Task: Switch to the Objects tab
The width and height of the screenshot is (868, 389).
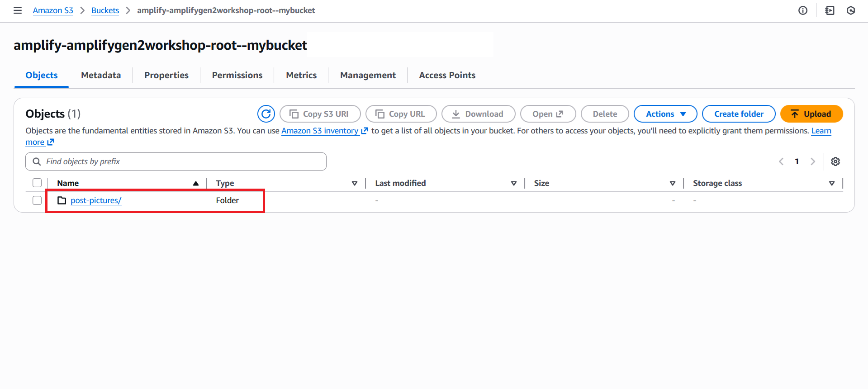Action: (42, 75)
